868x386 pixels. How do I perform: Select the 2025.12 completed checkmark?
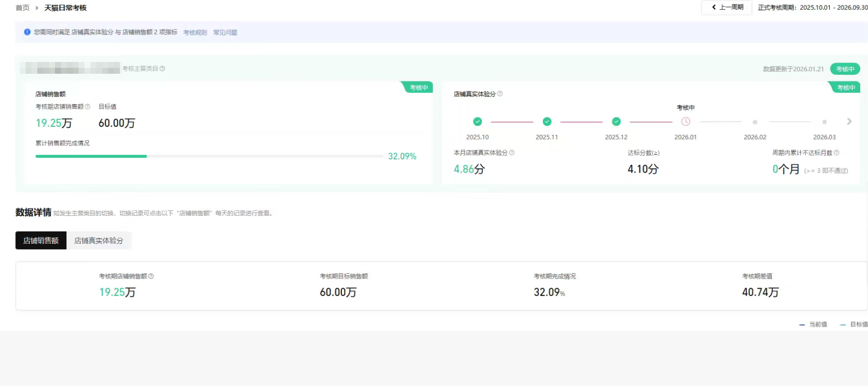pos(616,121)
